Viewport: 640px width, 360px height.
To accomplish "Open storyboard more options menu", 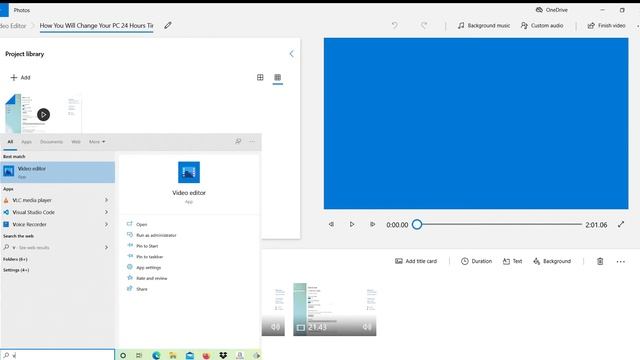I will point(620,262).
